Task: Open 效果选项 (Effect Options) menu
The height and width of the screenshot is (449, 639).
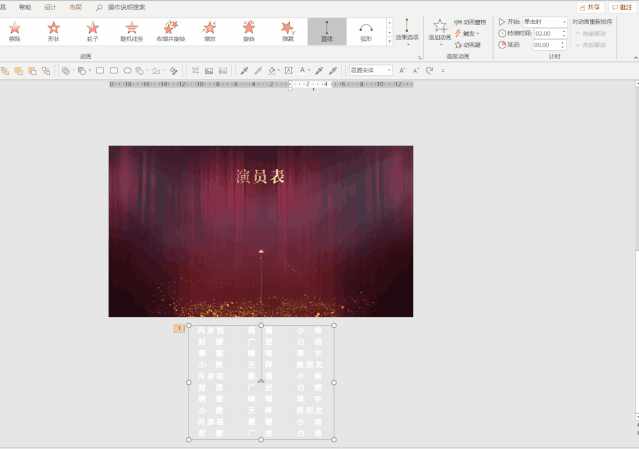Action: [407, 31]
